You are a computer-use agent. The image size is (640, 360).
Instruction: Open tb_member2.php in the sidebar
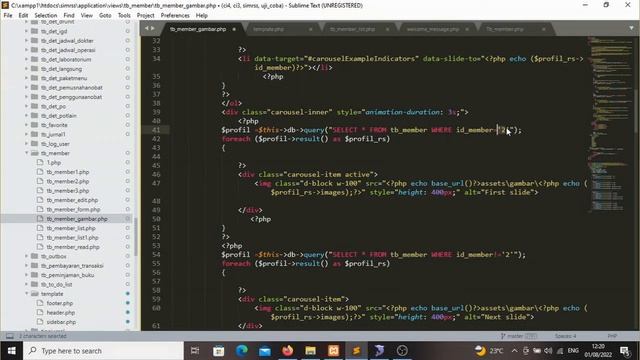[67, 181]
